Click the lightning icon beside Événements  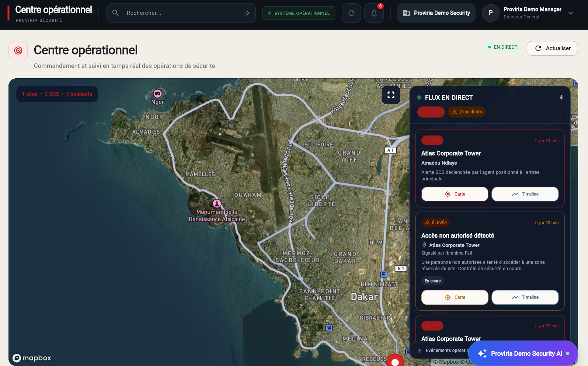pos(420,351)
